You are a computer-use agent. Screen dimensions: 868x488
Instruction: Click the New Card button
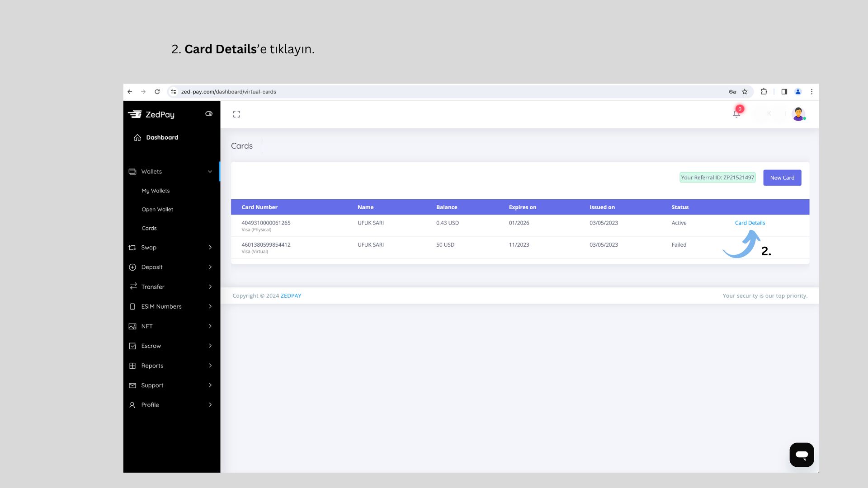pos(782,178)
